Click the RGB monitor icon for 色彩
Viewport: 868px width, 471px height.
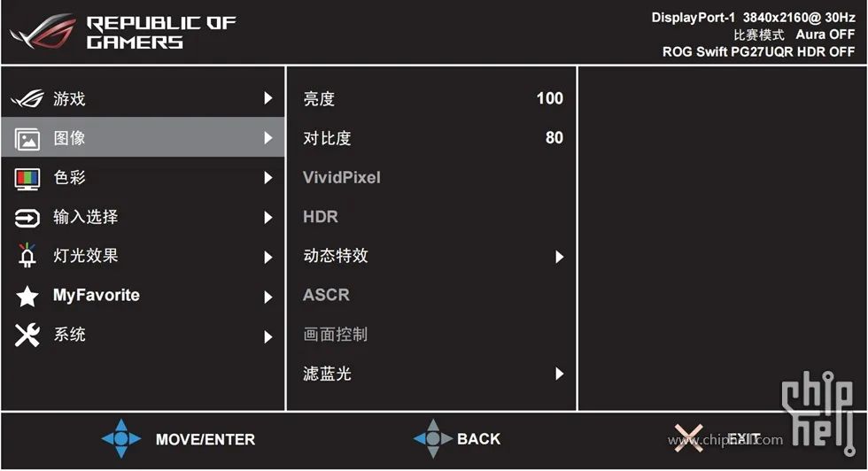click(x=27, y=179)
